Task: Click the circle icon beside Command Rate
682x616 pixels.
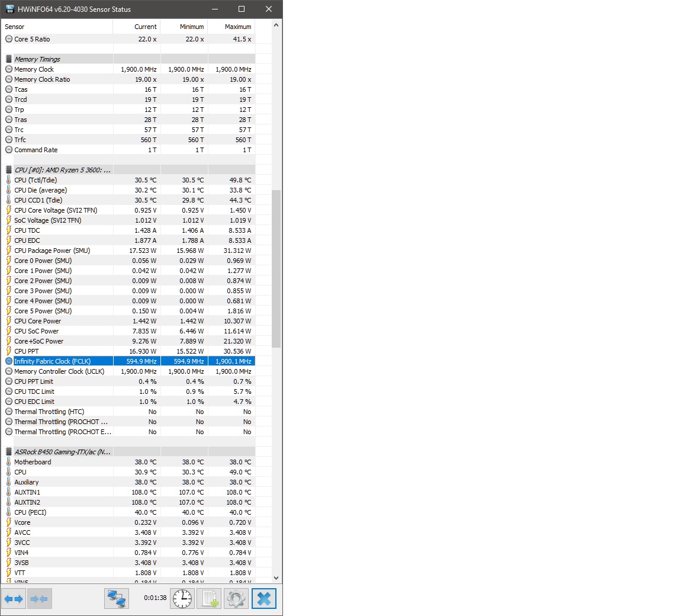Action: click(x=9, y=150)
